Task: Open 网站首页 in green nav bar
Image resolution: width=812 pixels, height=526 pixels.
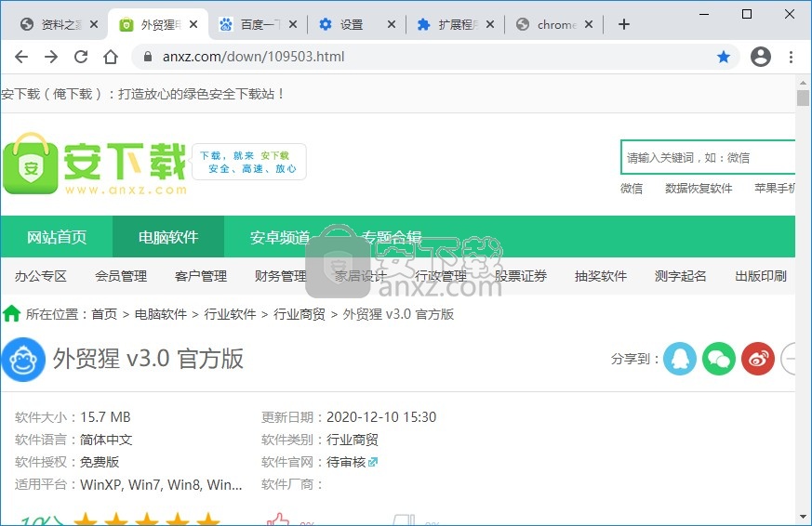Action: (57, 237)
